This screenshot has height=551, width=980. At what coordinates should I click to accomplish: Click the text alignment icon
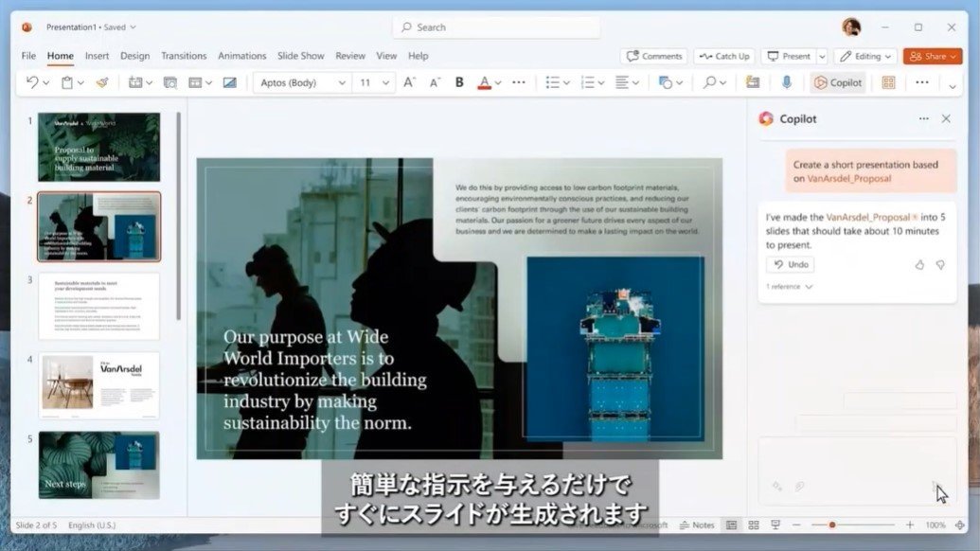pos(622,82)
